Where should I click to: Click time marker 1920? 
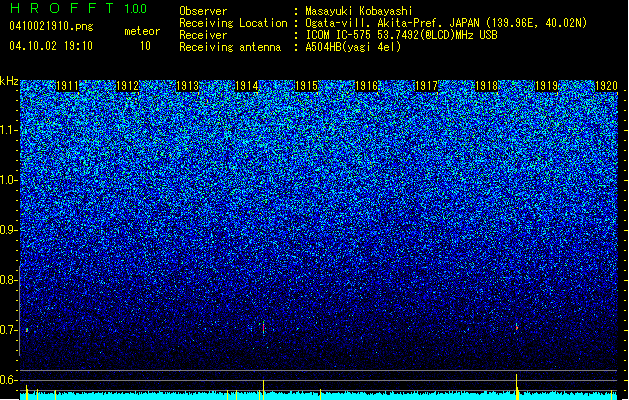click(606, 86)
